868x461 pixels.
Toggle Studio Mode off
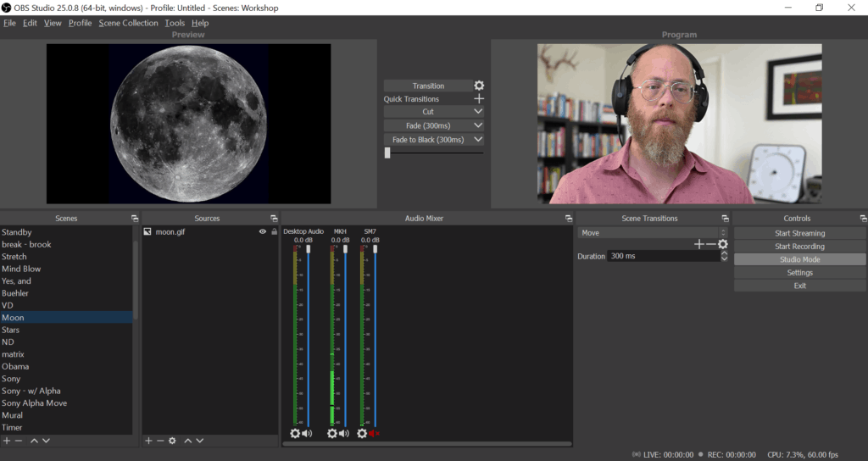pos(799,259)
